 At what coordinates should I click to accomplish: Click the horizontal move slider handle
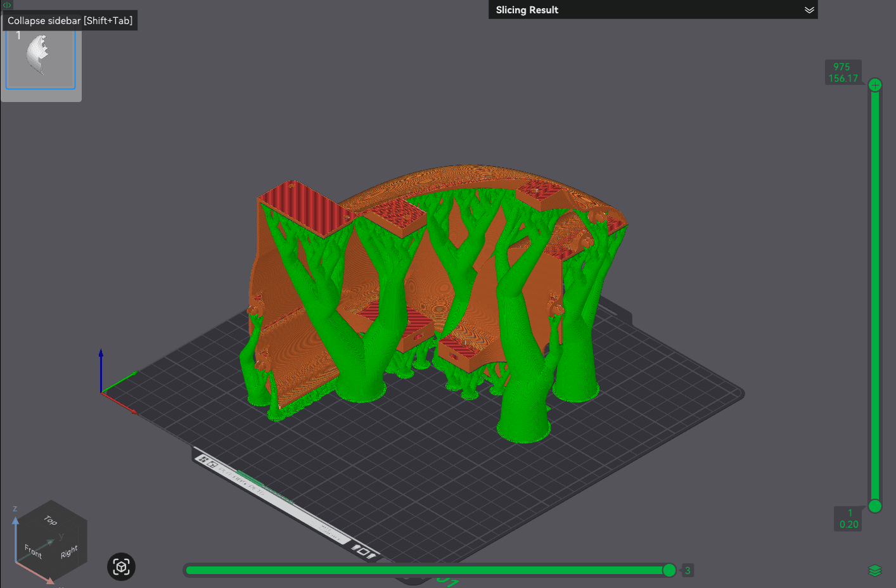pyautogui.click(x=669, y=570)
